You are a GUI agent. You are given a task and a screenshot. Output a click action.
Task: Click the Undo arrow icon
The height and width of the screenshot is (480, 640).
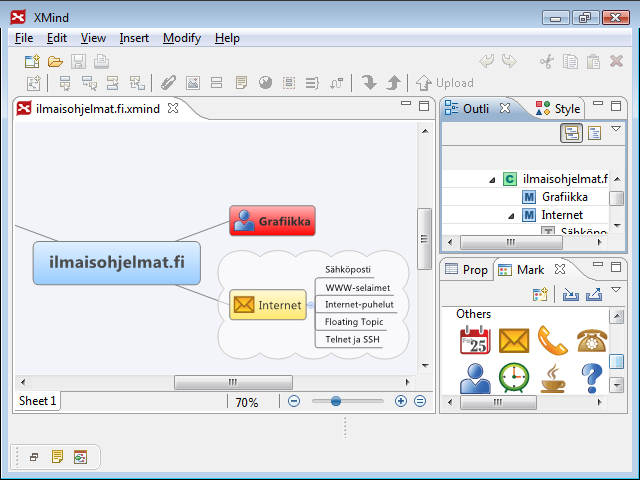click(487, 62)
